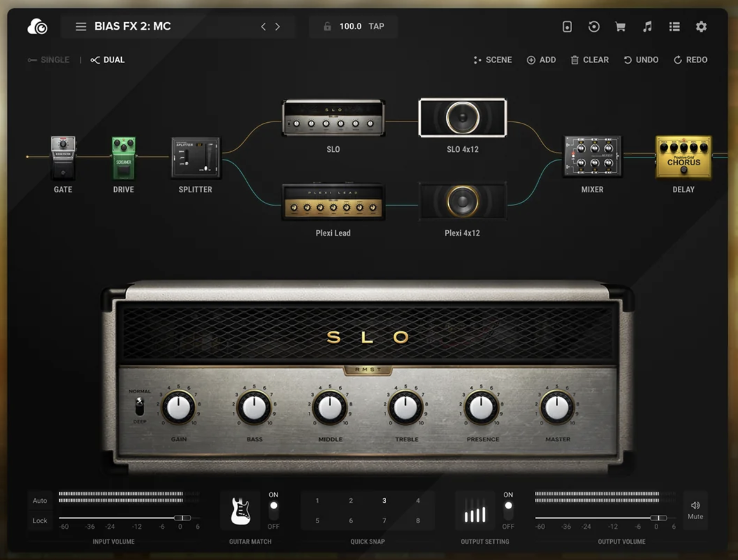Select the Plexi 4x12 cabinet

462,201
